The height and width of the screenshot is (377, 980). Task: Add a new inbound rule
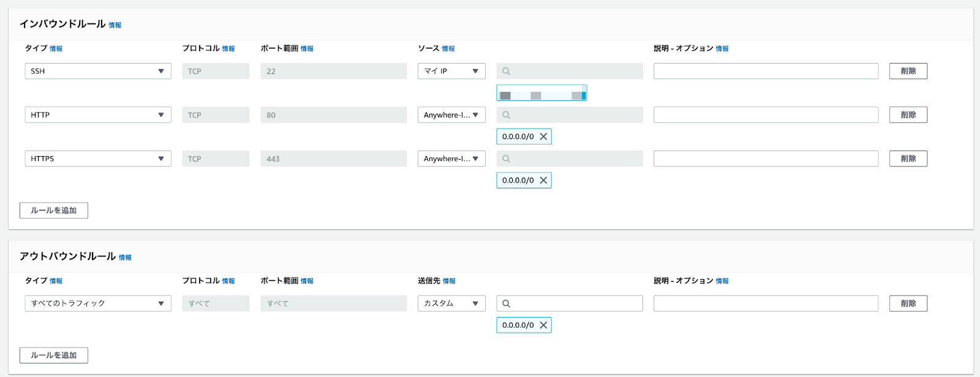(x=54, y=211)
